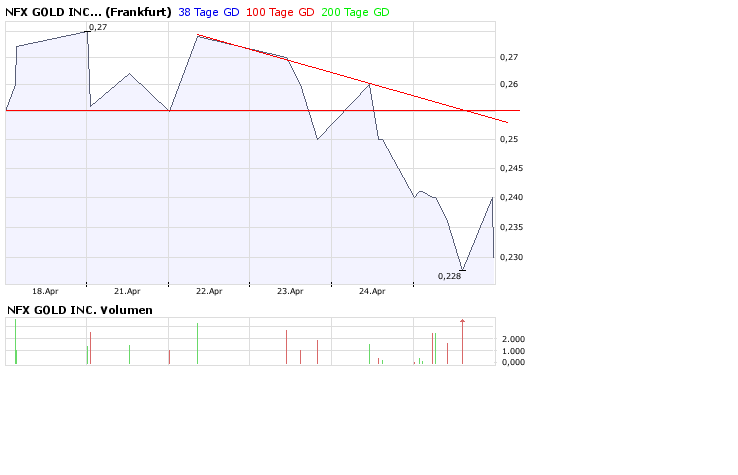
Task: Click the 18.Apr date label
Action: (45, 291)
